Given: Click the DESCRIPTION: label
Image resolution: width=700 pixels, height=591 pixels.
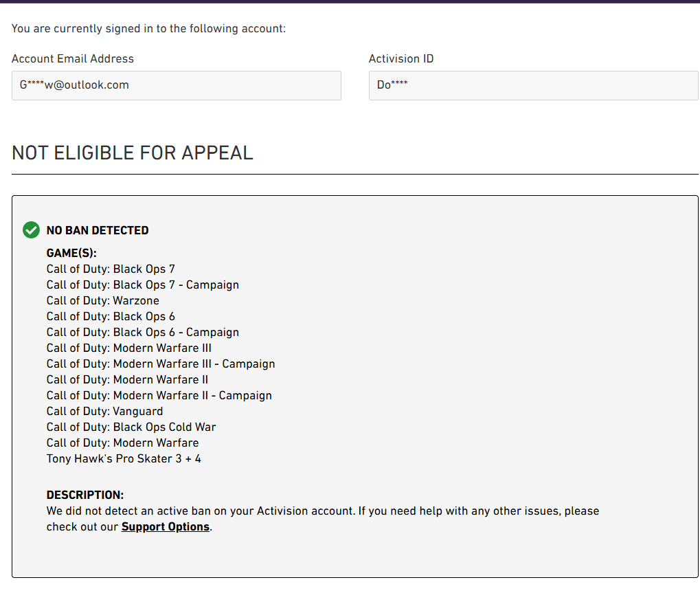Looking at the screenshot, I should (84, 495).
